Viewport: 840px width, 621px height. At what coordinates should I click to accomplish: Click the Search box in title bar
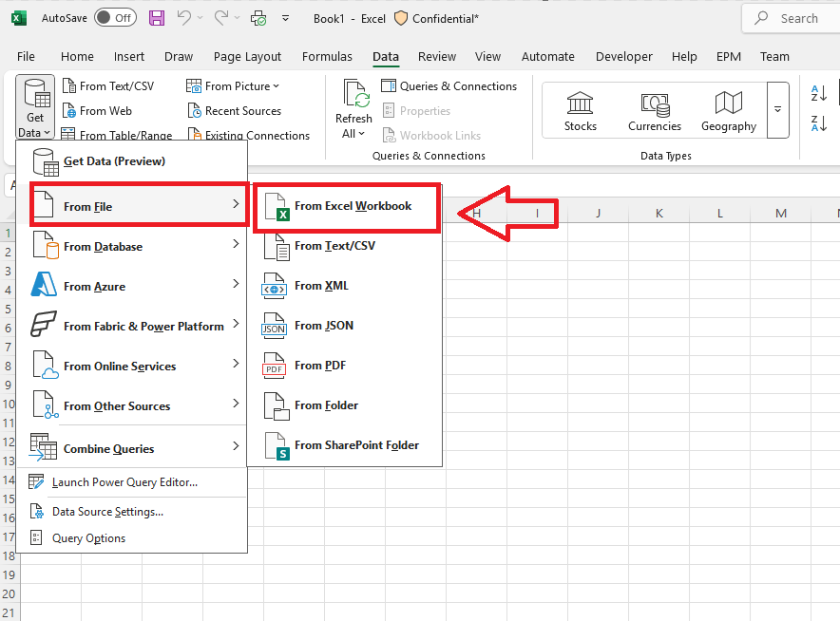(x=792, y=18)
